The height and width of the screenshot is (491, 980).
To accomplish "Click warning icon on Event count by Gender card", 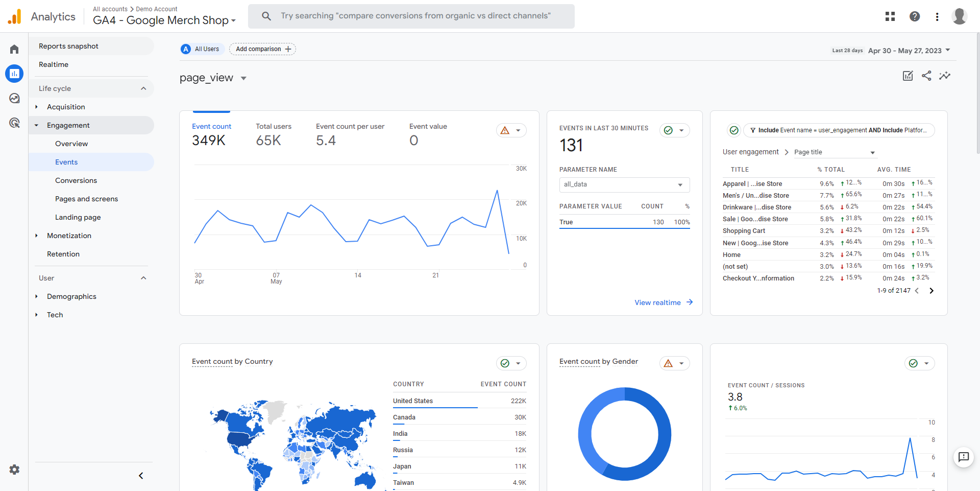I will pyautogui.click(x=668, y=363).
